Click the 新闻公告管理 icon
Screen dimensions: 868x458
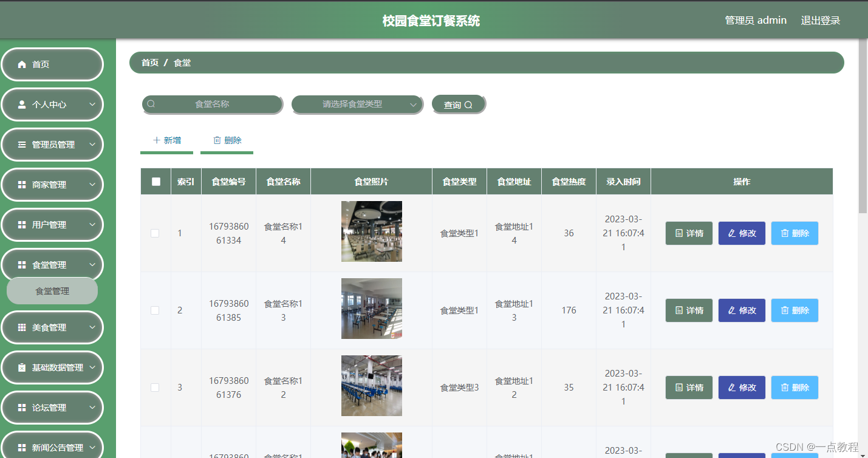[x=22, y=447]
